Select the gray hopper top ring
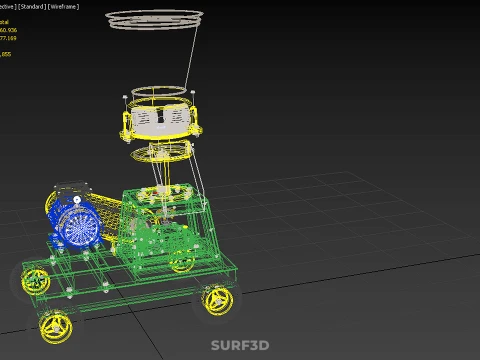The height and width of the screenshot is (360, 480). coord(154,19)
